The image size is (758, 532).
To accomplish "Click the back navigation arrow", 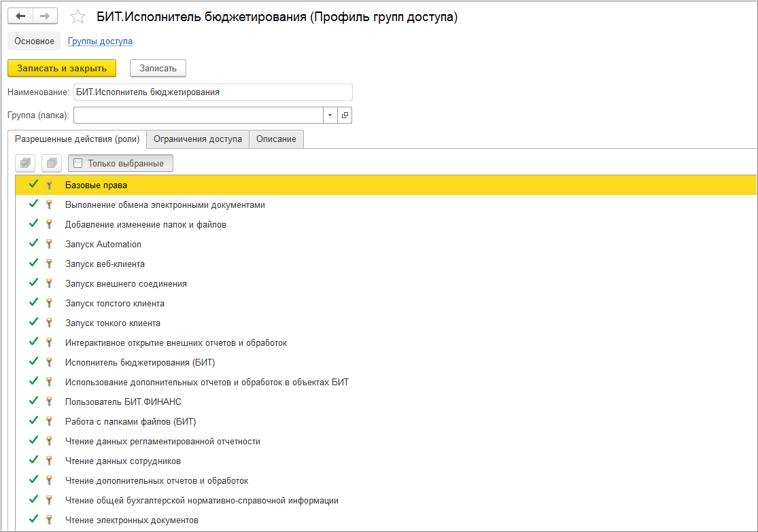I will point(20,16).
